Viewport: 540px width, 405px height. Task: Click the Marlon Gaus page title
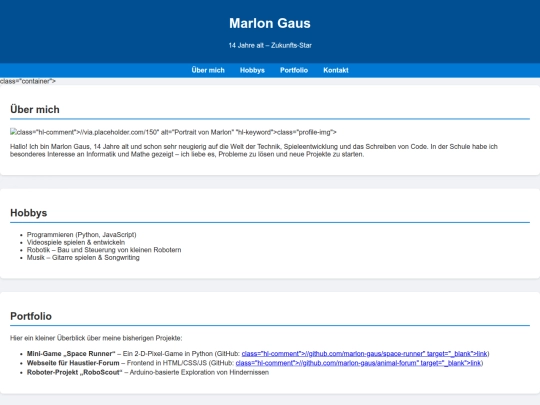point(270,23)
